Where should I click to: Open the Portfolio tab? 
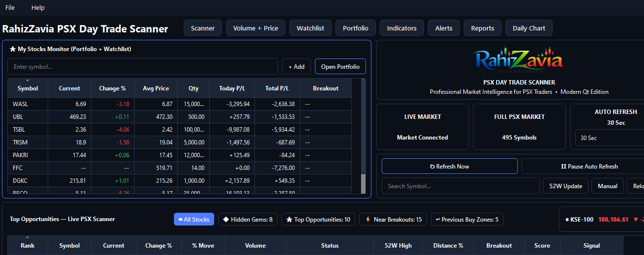[356, 28]
